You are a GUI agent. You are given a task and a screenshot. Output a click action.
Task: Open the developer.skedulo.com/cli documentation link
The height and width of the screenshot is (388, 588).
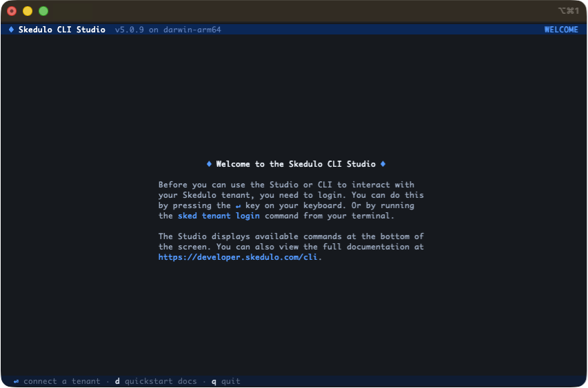[x=238, y=257]
